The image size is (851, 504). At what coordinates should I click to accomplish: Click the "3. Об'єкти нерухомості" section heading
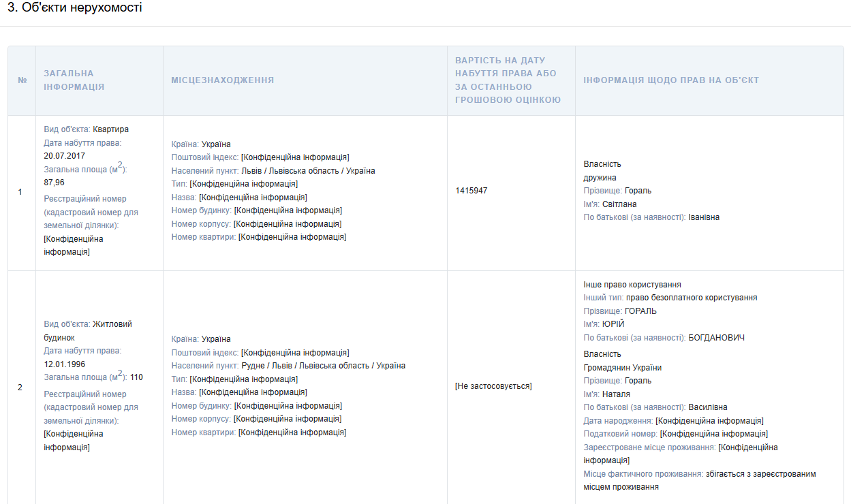coord(75,9)
